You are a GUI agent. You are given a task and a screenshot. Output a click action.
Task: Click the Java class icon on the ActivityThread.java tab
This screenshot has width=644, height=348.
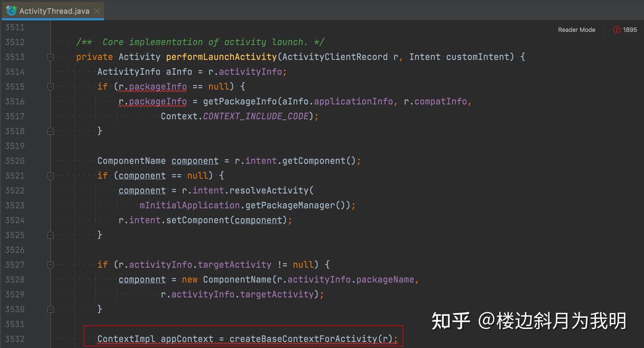[x=11, y=11]
